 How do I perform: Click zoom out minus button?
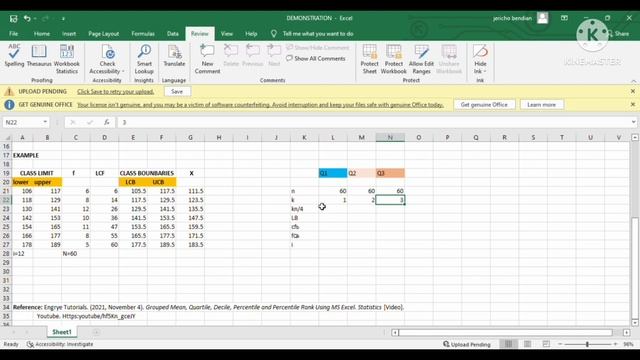click(560, 344)
